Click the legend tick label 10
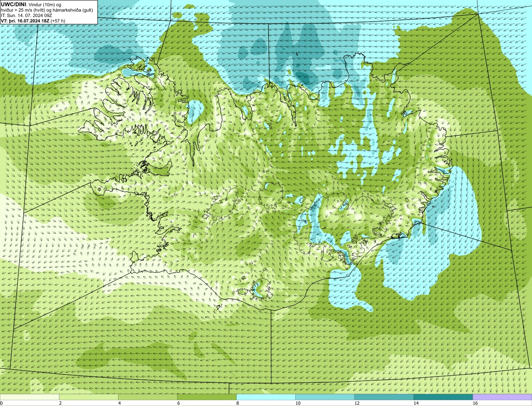The image size is (532, 406). click(298, 403)
